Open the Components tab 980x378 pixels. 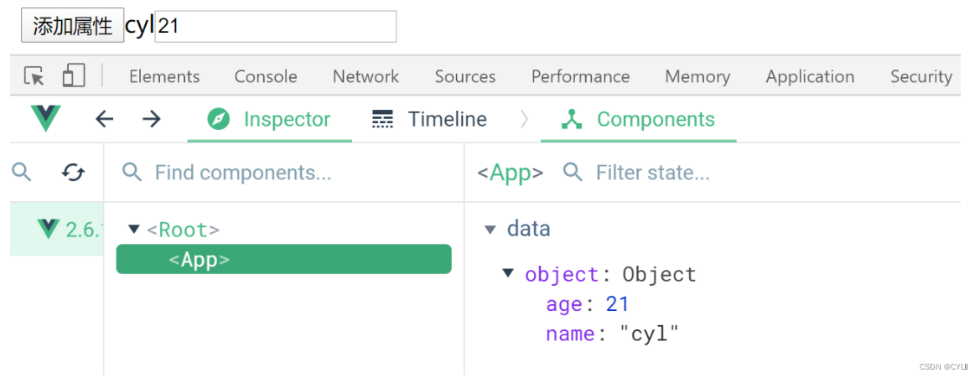640,119
